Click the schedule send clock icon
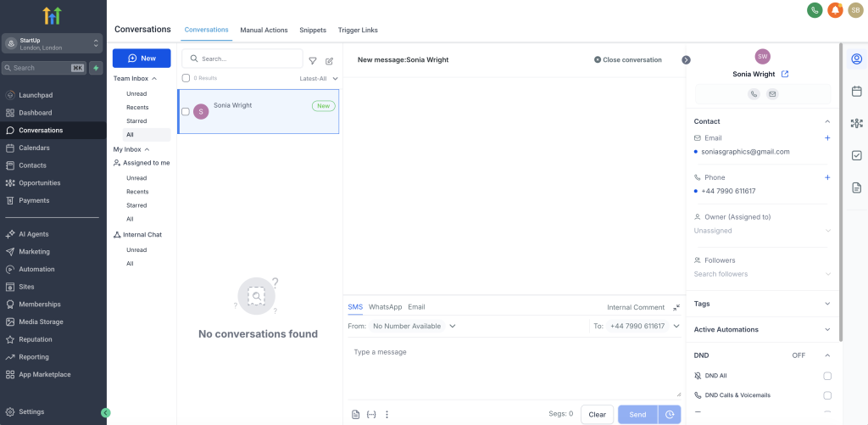 [x=670, y=414]
